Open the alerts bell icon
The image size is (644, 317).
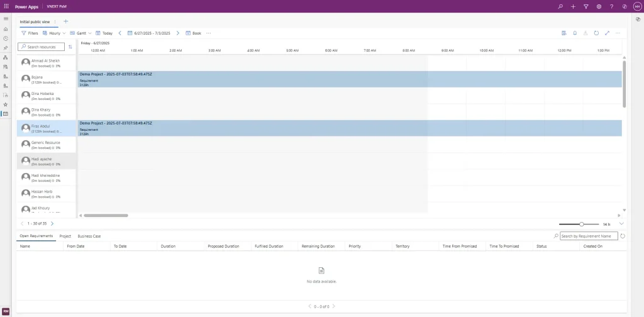(x=575, y=33)
